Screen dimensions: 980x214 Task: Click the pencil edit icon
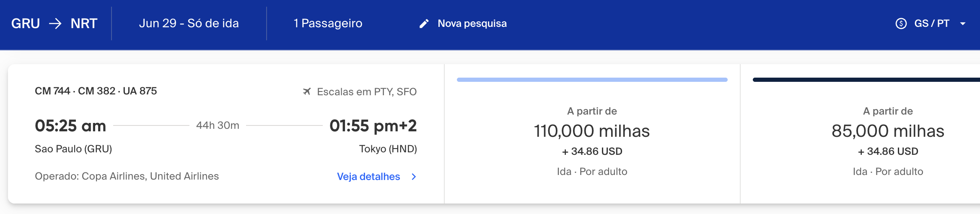pos(424,23)
